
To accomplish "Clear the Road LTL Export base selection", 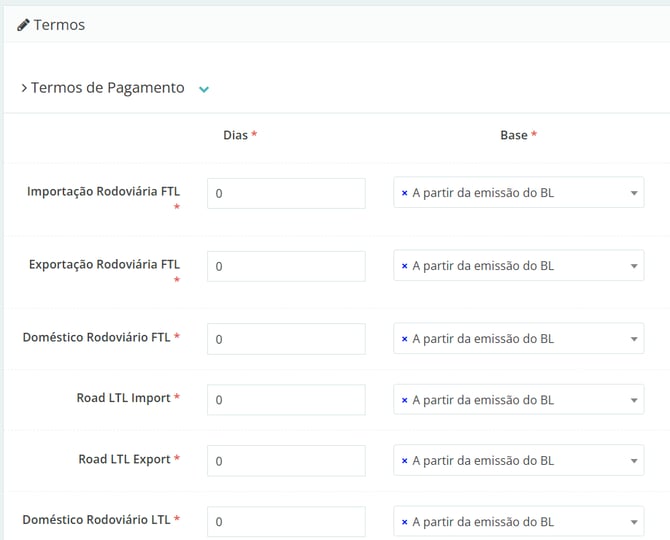I will click(x=404, y=461).
